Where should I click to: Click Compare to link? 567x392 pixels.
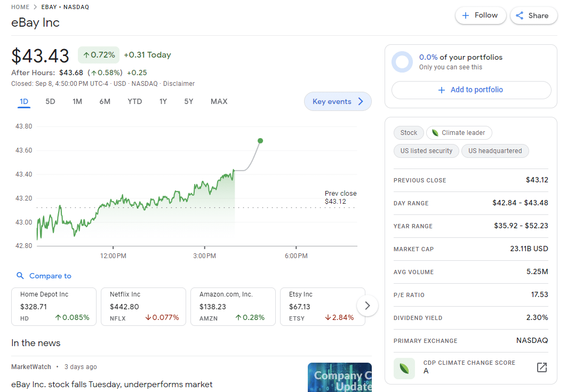(50, 276)
